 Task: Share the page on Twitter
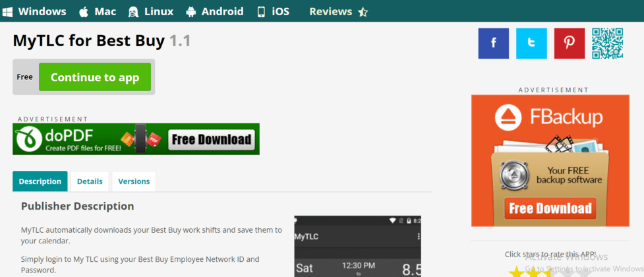tap(531, 44)
